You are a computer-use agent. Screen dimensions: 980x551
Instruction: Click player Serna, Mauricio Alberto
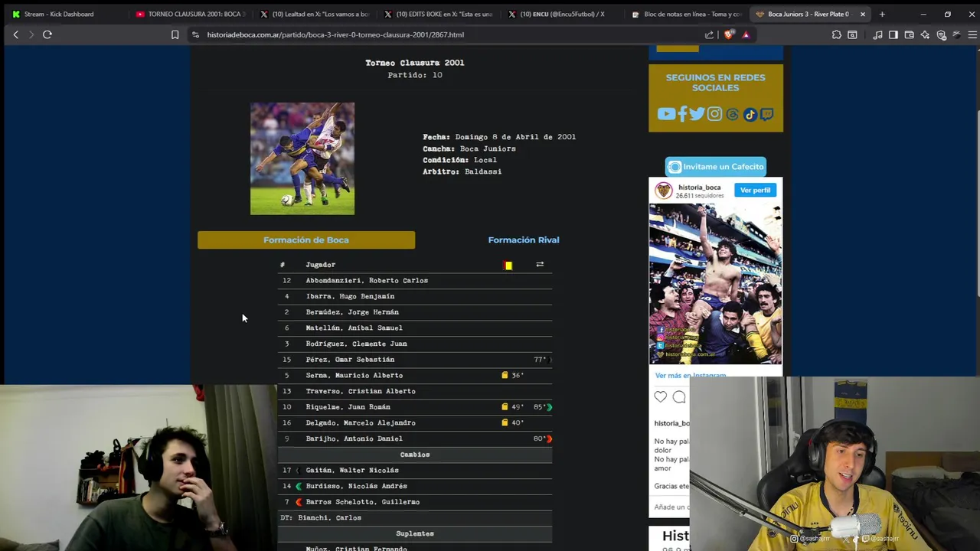point(354,376)
